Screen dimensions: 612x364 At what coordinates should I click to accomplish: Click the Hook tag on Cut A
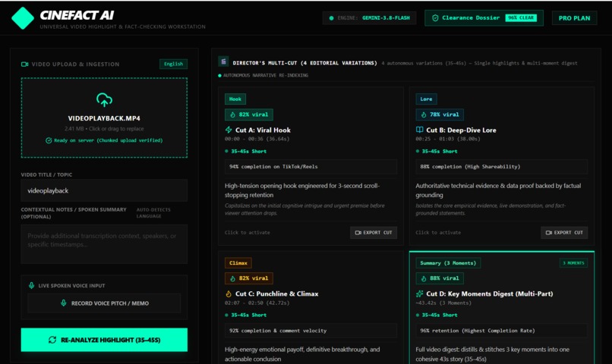click(235, 99)
